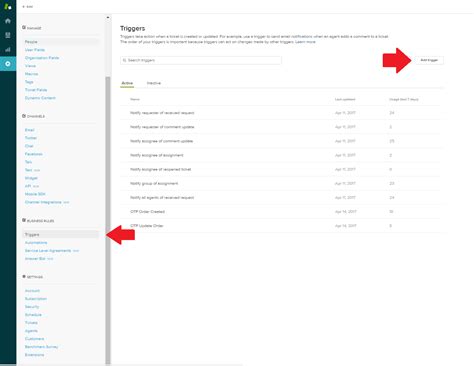Viewport: 474px width, 366px height.
Task: Open 'Notify all agents of received request' trigger
Action: pos(162,197)
